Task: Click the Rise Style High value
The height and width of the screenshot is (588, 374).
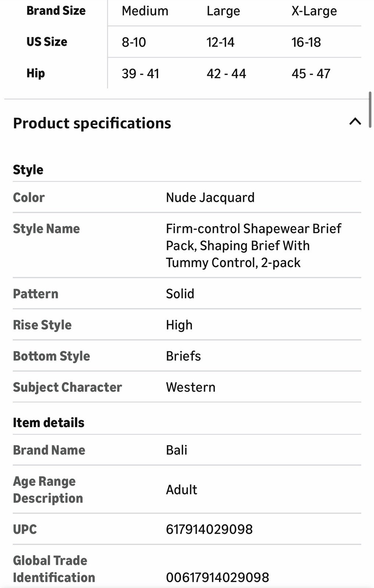Action: (179, 325)
